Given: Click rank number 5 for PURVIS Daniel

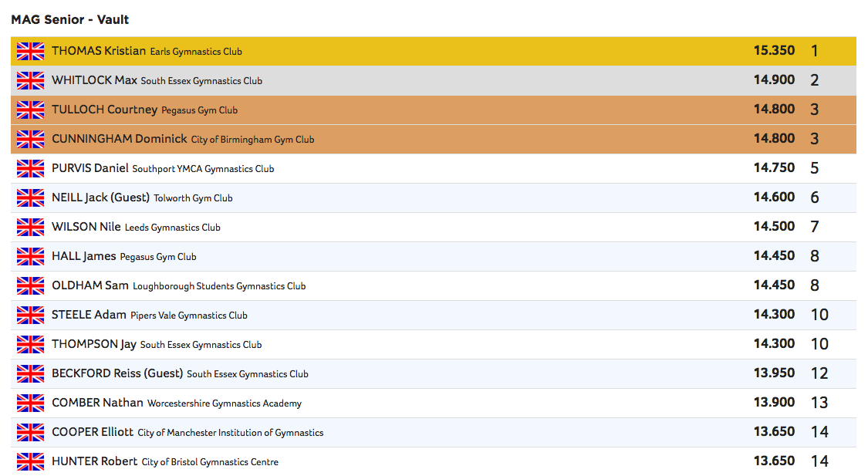Looking at the screenshot, I should click(x=814, y=169).
